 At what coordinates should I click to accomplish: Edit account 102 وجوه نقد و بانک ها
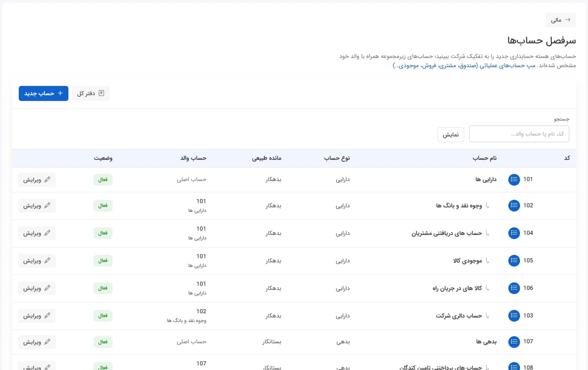click(37, 206)
